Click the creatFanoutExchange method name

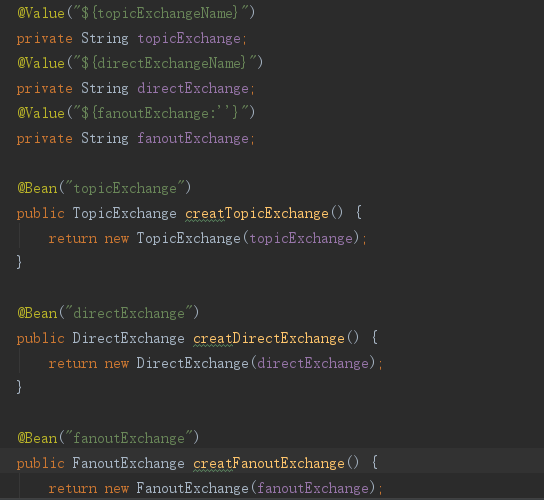coord(269,463)
